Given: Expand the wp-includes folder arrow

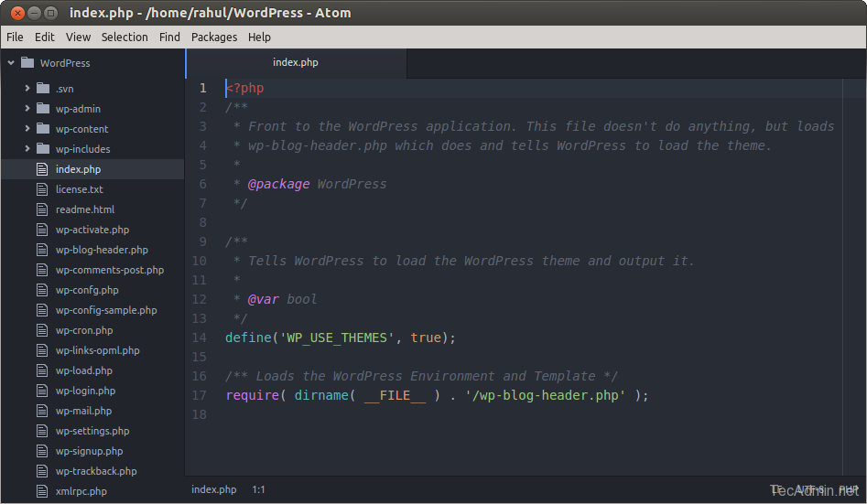Looking at the screenshot, I should 27,149.
